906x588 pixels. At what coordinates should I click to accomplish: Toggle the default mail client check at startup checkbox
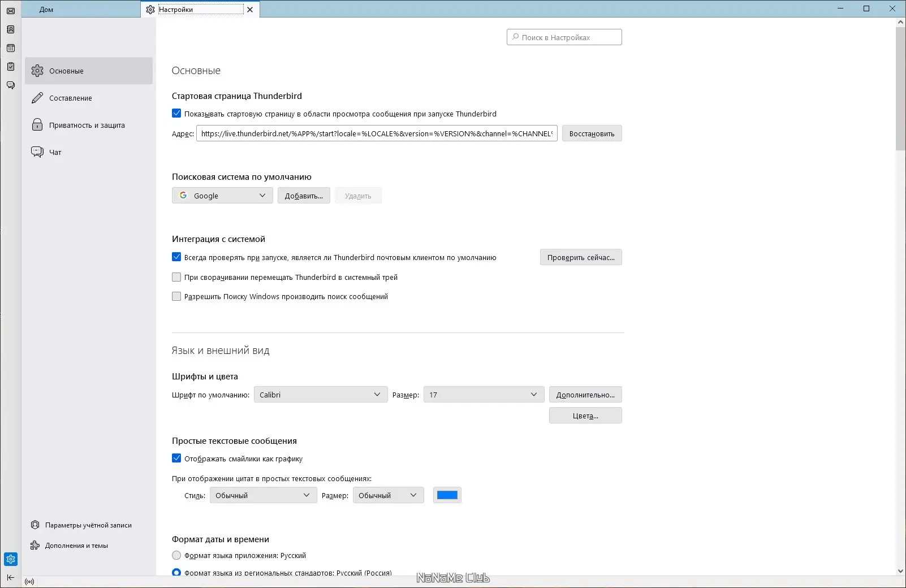point(176,257)
